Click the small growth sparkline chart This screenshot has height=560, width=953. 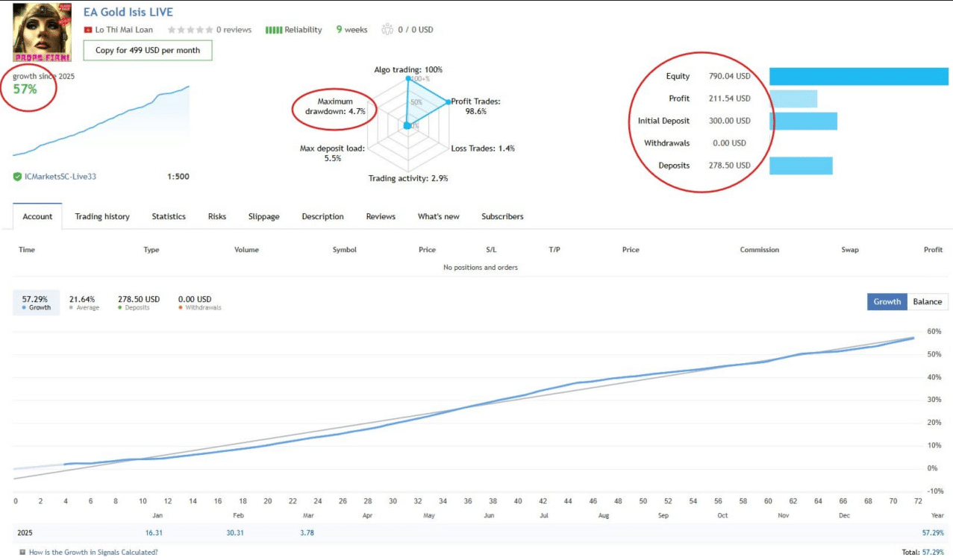(x=101, y=121)
